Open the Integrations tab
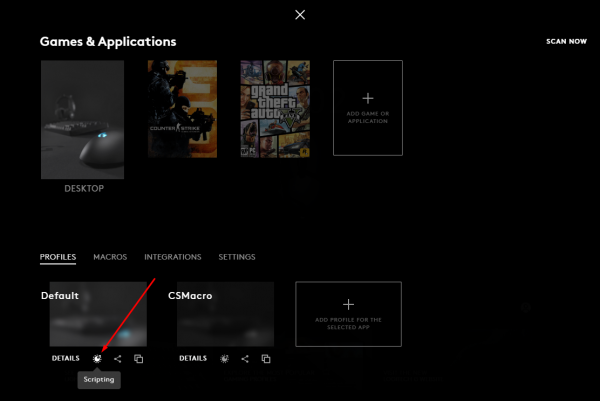600x401 pixels. 173,257
